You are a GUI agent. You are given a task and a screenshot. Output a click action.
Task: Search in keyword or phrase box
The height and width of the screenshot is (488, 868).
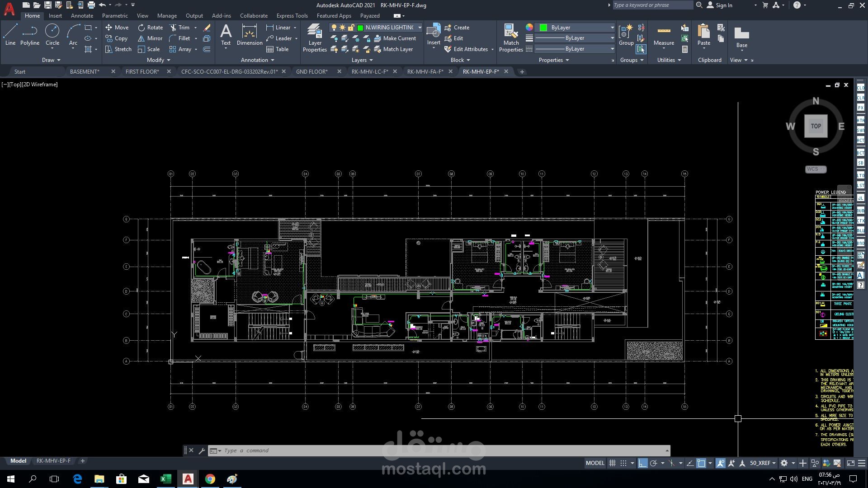pyautogui.click(x=652, y=5)
